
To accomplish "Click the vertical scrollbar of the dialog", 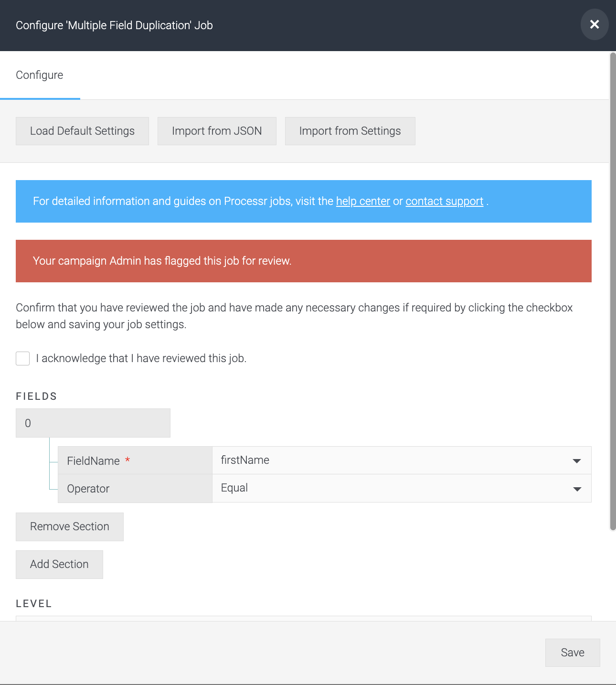I will pos(613,291).
